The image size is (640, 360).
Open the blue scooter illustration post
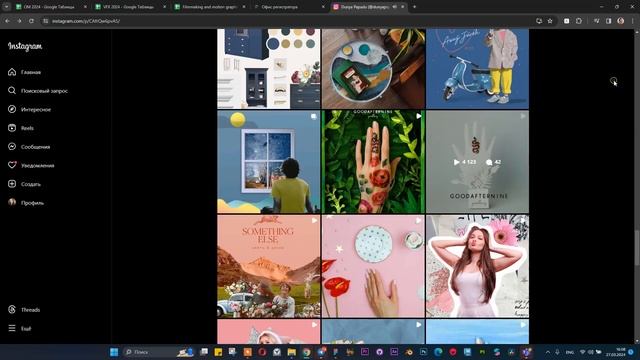point(478,69)
